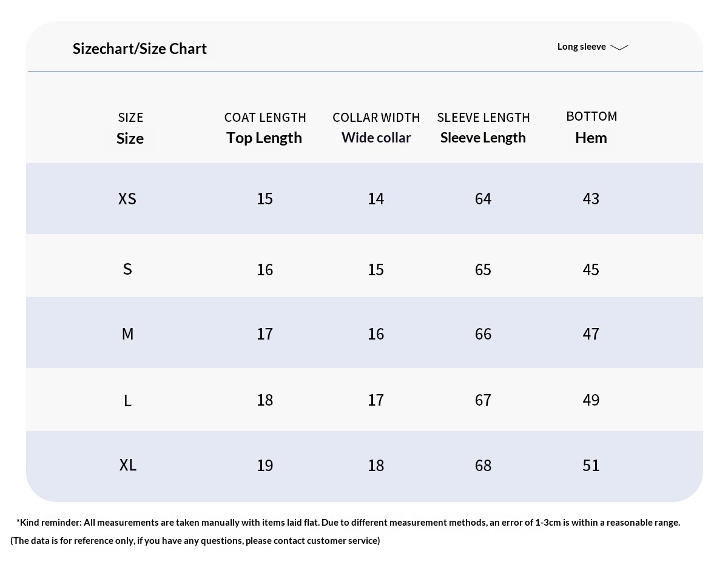The image size is (728, 576).
Task: Choose the M size row label
Action: [127, 334]
